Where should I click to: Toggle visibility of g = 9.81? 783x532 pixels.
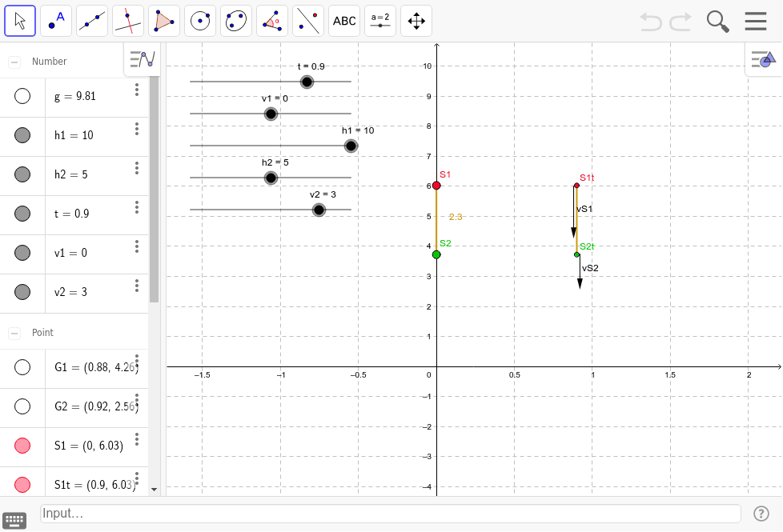click(22, 96)
